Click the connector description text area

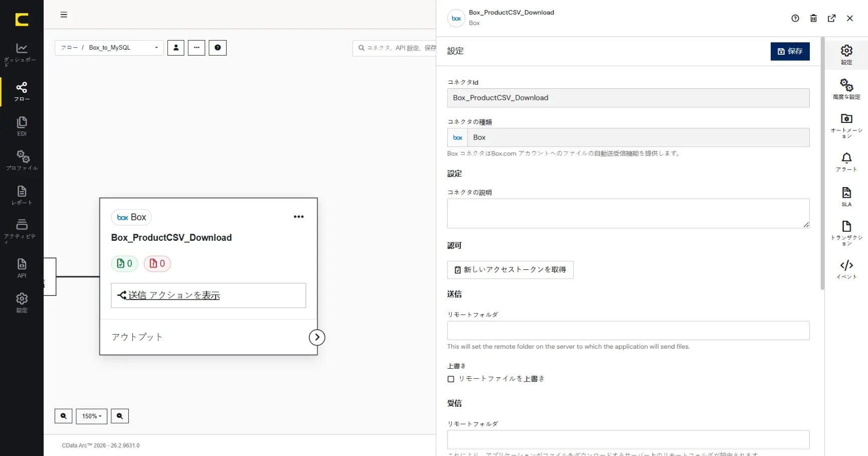[x=628, y=214]
